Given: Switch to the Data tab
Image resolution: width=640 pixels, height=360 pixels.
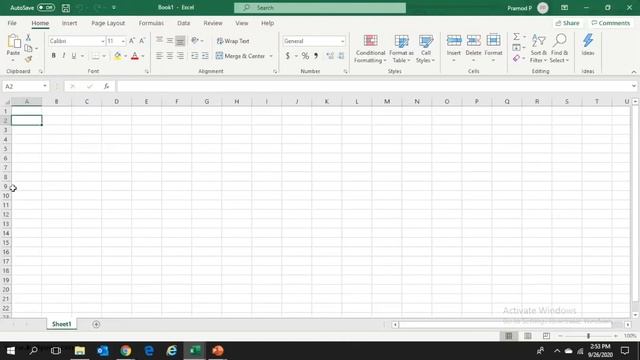Looking at the screenshot, I should (x=184, y=23).
